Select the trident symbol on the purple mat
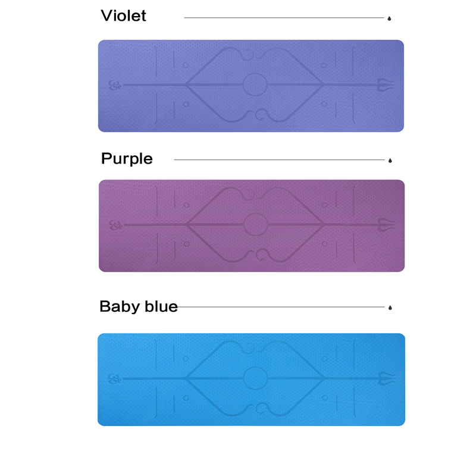Viewport: 476px width, 476px height. tap(386, 225)
